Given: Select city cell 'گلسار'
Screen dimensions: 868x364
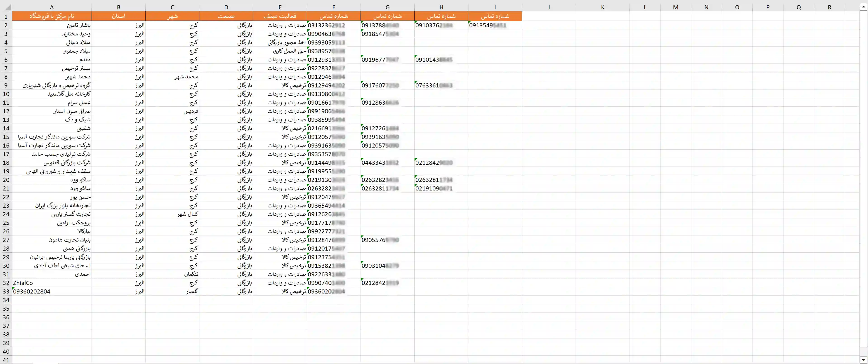Looking at the screenshot, I should tap(172, 291).
